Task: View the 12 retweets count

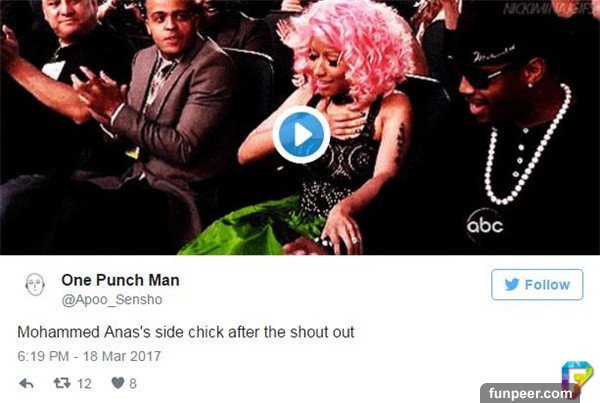Action: click(84, 383)
